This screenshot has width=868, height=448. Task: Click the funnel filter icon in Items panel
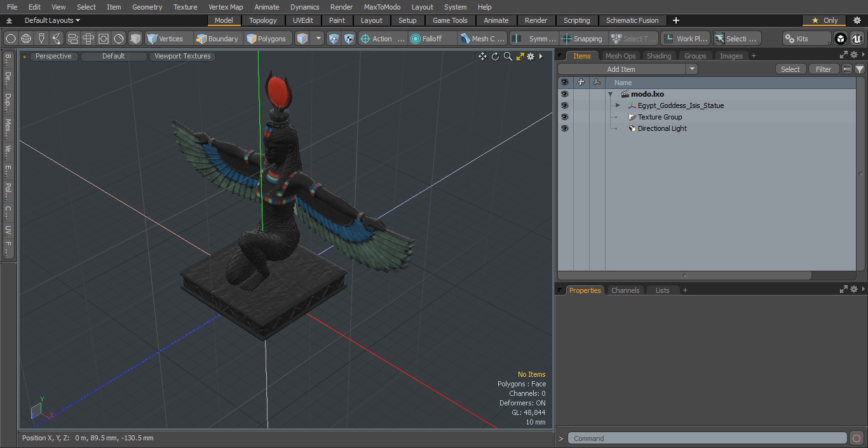coord(859,69)
